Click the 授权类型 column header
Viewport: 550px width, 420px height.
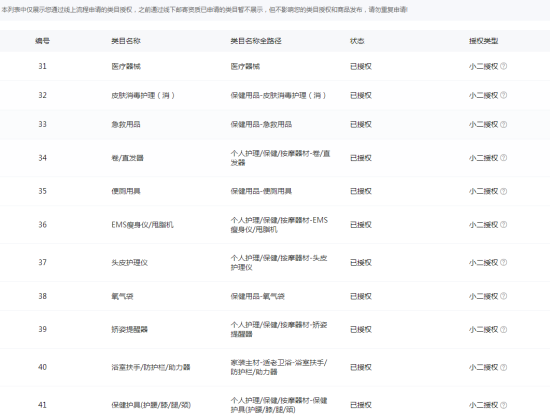click(x=484, y=41)
